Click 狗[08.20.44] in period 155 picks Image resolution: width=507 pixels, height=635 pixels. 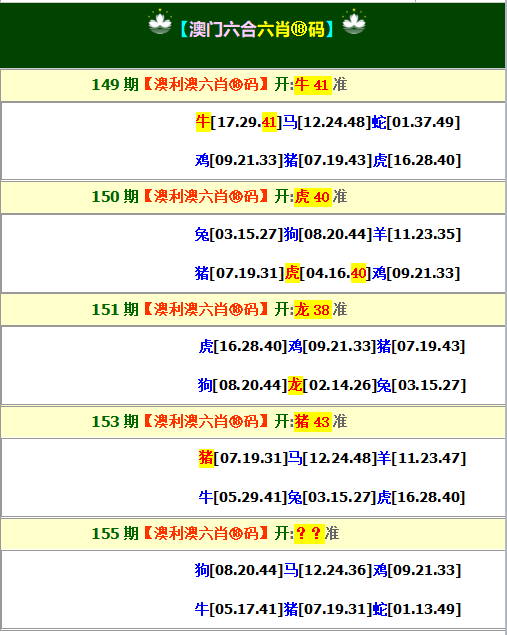click(239, 570)
